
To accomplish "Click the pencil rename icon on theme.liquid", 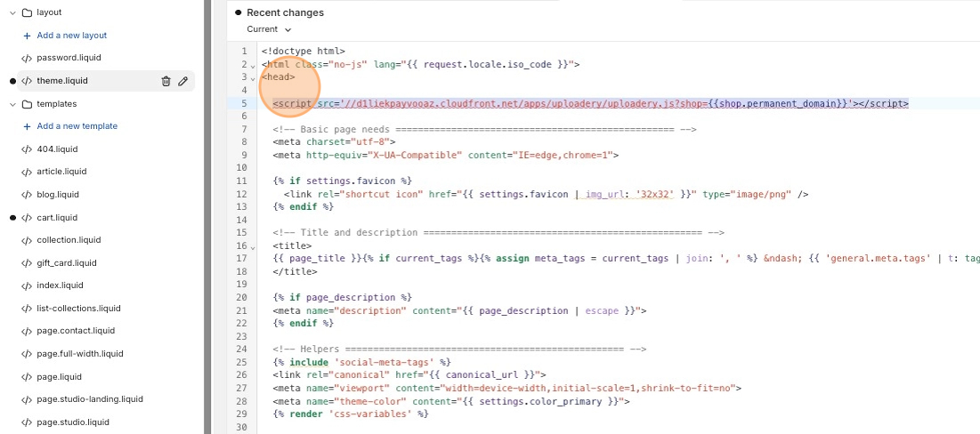I will click(183, 81).
